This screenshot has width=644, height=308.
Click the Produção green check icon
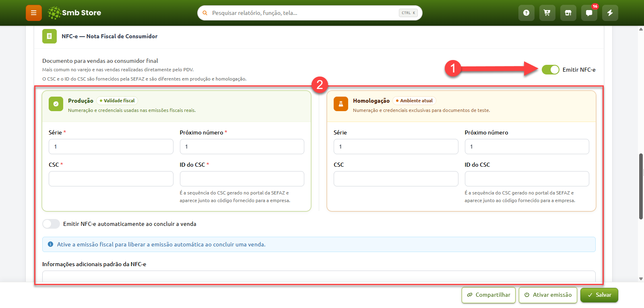point(56,104)
